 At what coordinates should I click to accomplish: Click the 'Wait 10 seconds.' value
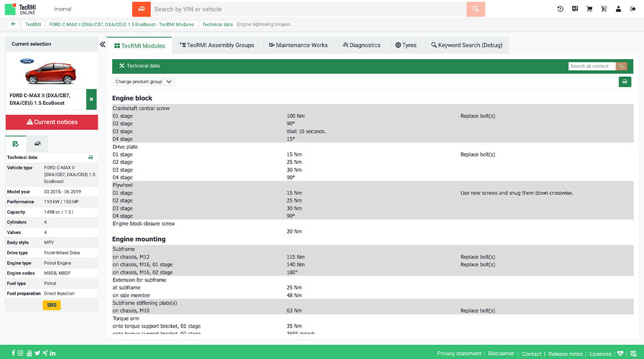(x=306, y=132)
